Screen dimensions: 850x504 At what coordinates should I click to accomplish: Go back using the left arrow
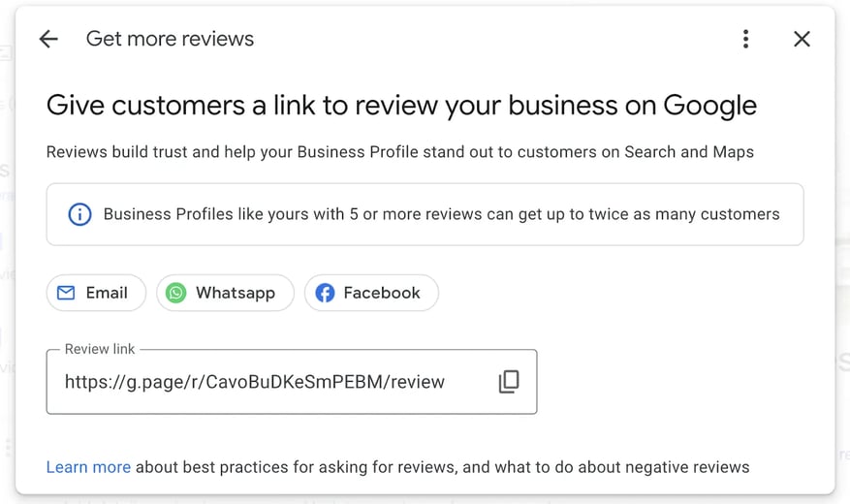pos(48,39)
